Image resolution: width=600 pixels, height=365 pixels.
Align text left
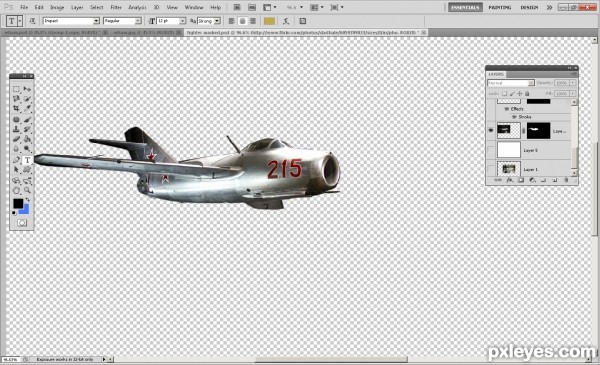tap(232, 21)
